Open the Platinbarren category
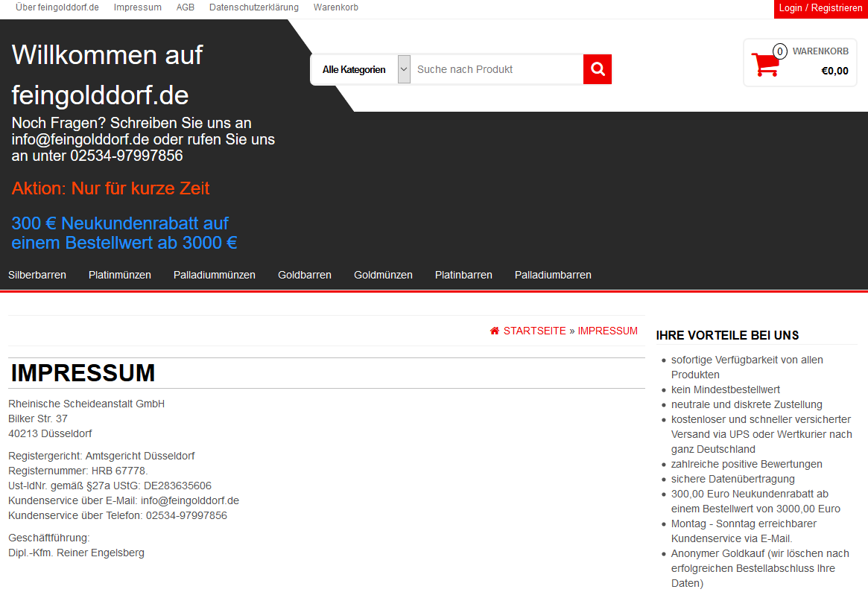The height and width of the screenshot is (595, 868). tap(463, 275)
